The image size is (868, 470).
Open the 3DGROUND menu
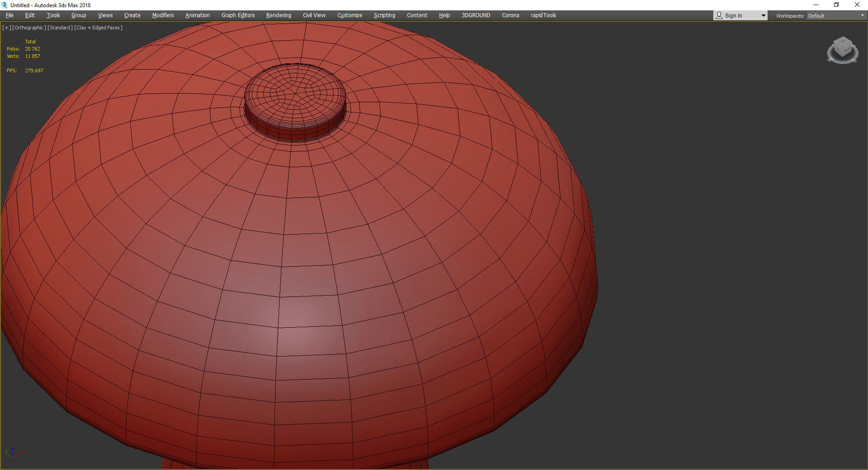point(476,15)
